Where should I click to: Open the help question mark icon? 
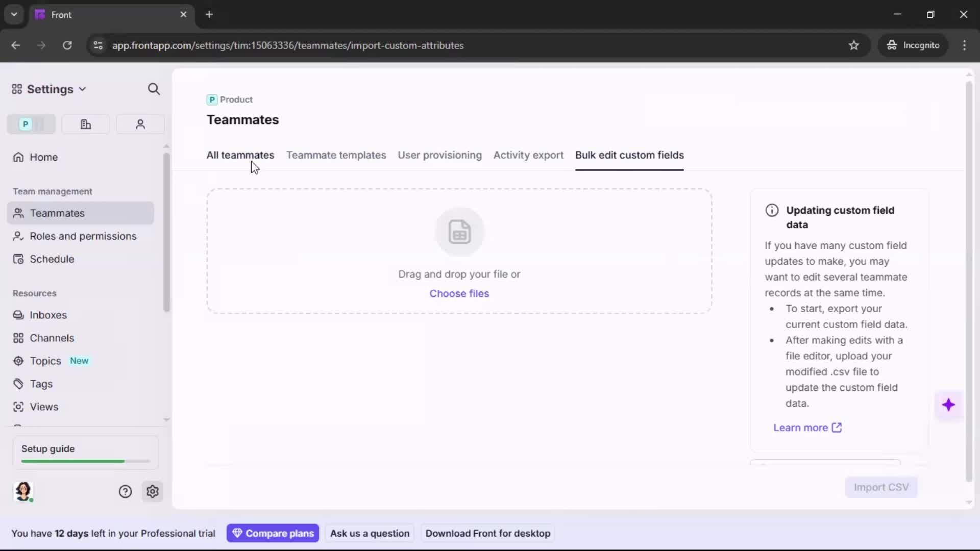(x=126, y=491)
